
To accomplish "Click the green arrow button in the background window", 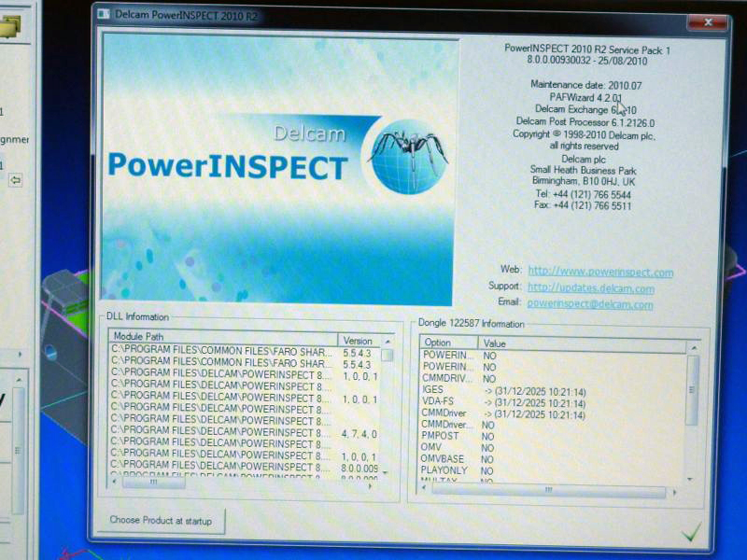I will pyautogui.click(x=15, y=180).
